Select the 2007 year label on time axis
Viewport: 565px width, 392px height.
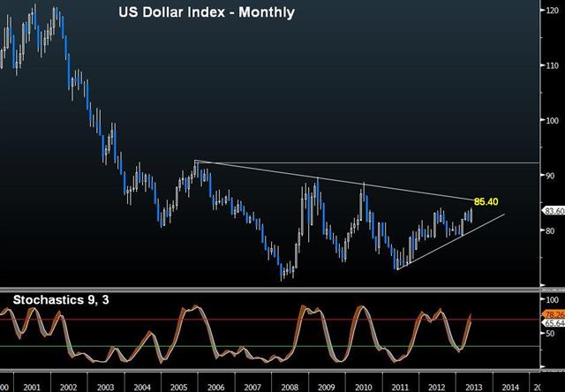coord(252,388)
